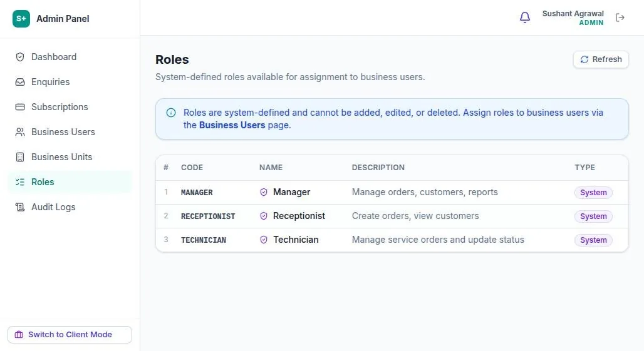The image size is (644, 351).
Task: Click the Receptionist role name
Action: [299, 216]
